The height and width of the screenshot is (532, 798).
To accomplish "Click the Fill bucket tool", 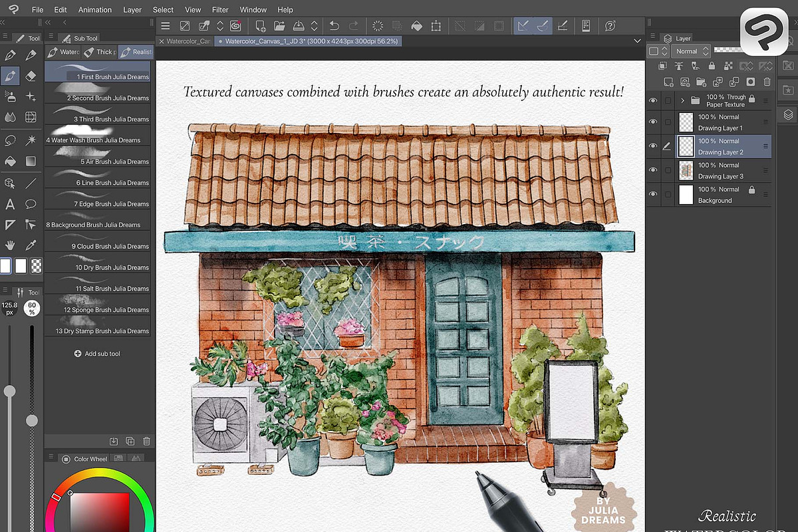I will click(x=10, y=161).
